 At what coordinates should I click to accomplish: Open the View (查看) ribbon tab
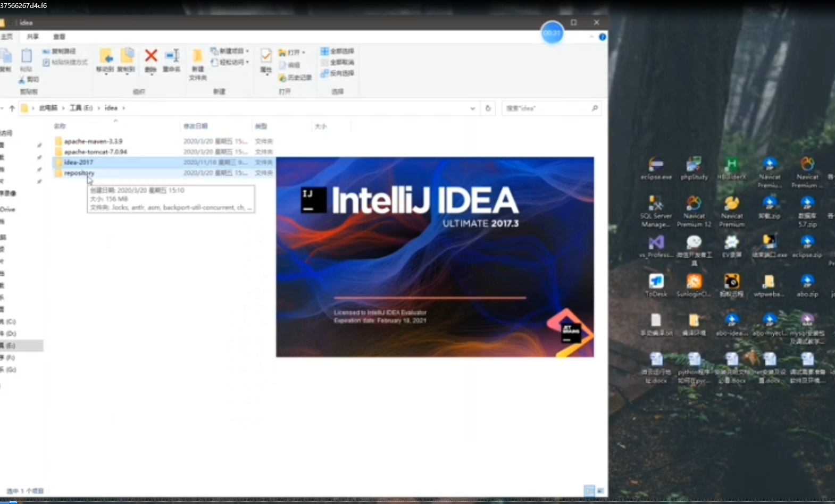tap(59, 37)
